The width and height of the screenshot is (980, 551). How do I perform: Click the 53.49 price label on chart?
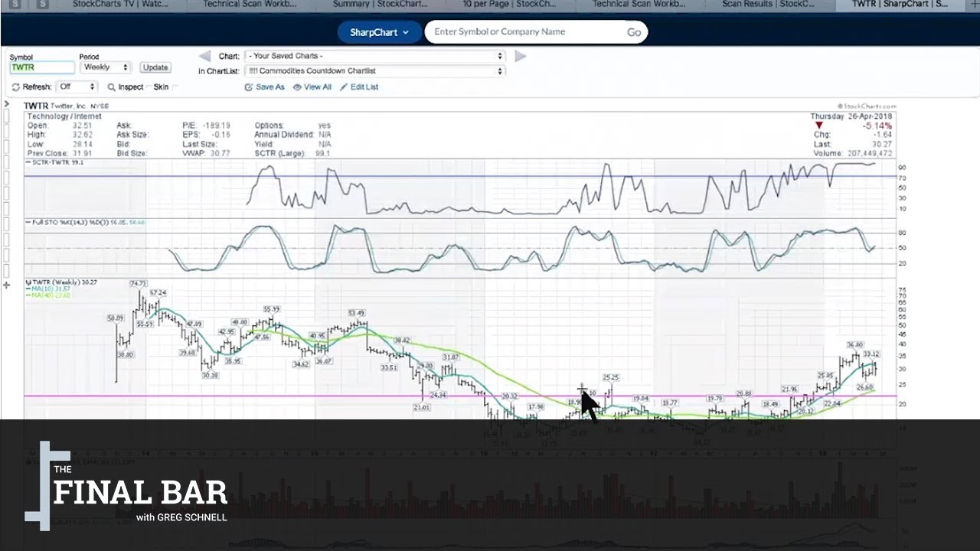(x=356, y=313)
